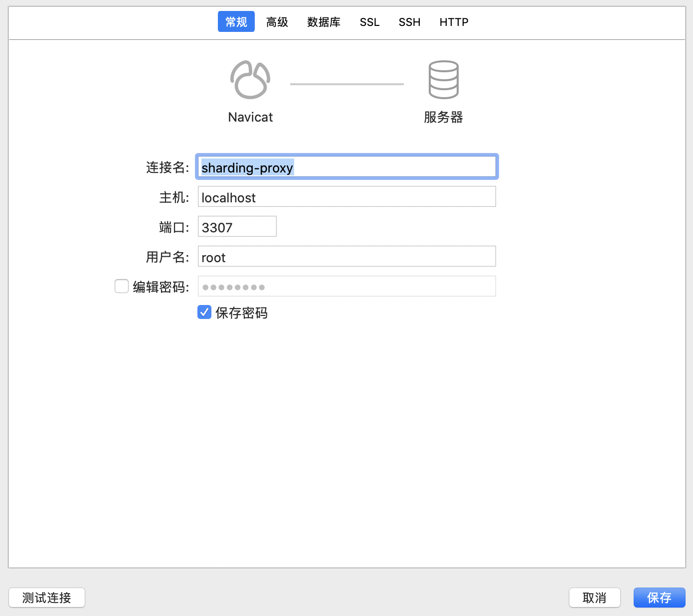
Task: Click the 测试连接 button
Action: 47,598
